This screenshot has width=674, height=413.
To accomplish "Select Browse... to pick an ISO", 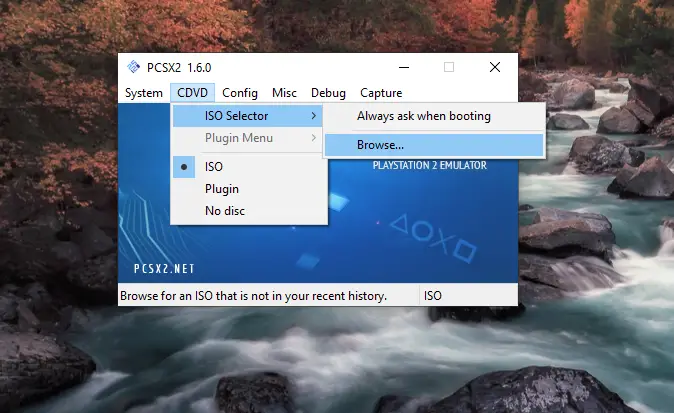I will pos(434,145).
